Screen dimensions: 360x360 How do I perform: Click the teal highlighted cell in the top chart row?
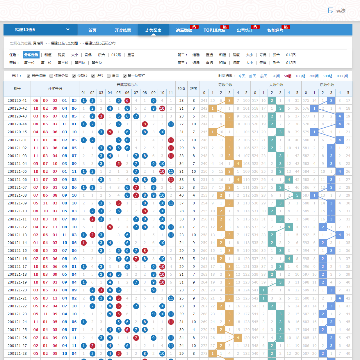pyautogui.click(x=272, y=100)
